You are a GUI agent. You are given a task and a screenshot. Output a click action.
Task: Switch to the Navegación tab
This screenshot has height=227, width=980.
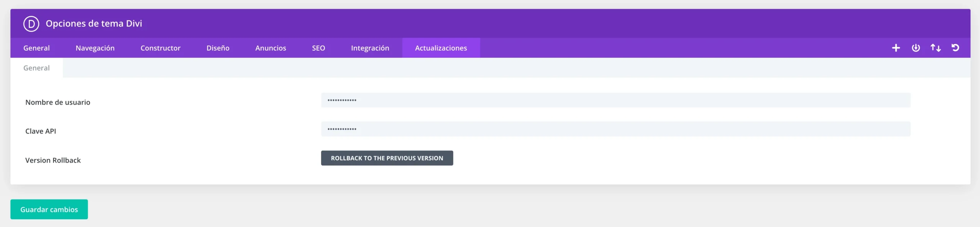(x=95, y=48)
